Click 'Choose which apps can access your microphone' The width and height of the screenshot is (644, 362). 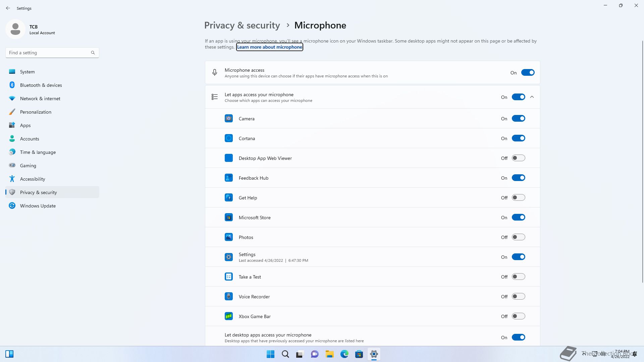click(x=268, y=101)
